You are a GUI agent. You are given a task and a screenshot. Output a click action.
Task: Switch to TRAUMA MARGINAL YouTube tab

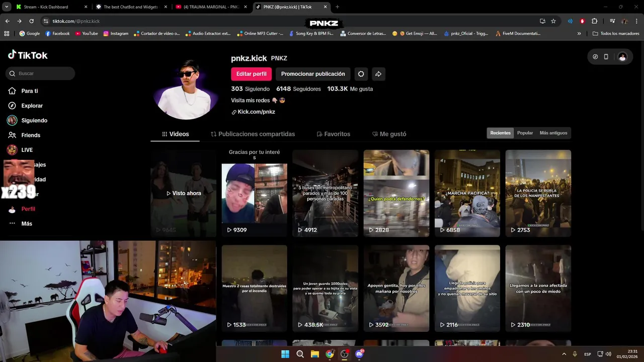pyautogui.click(x=211, y=7)
